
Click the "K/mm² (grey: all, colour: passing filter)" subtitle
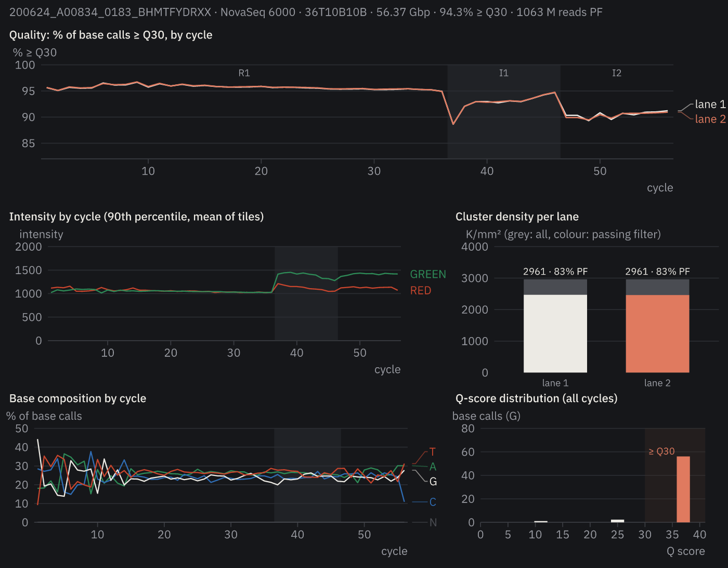563,234
